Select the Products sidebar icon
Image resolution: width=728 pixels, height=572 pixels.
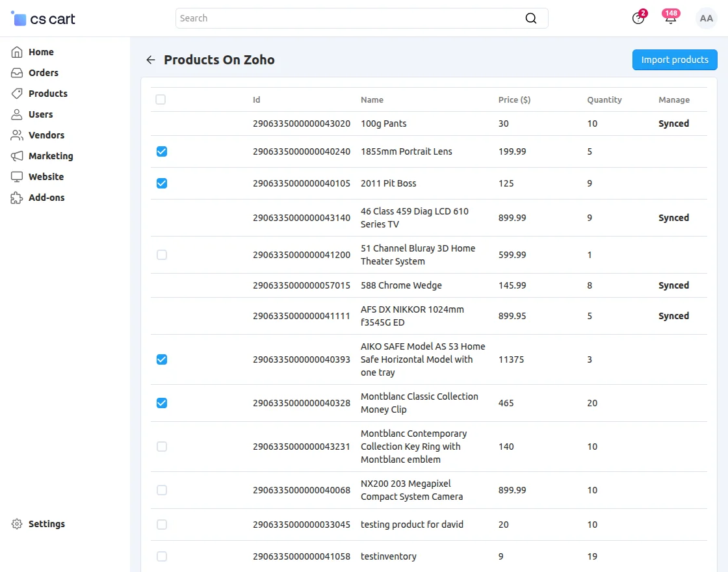pos(16,94)
